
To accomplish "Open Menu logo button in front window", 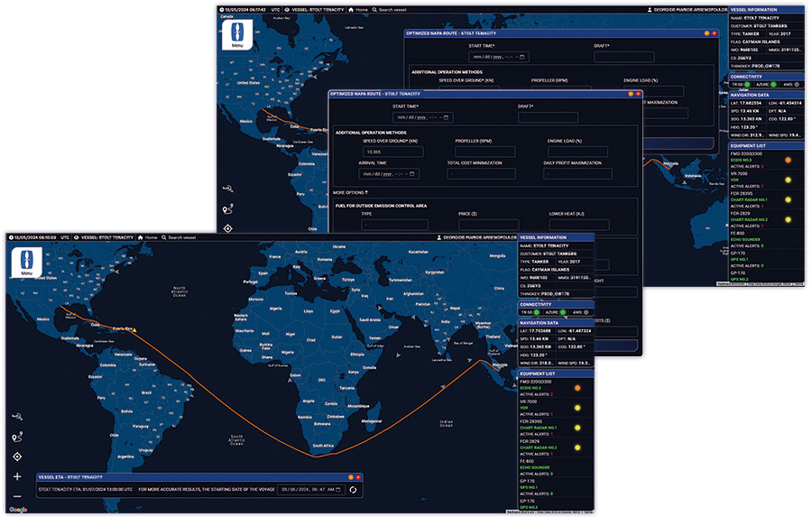I will point(26,263).
